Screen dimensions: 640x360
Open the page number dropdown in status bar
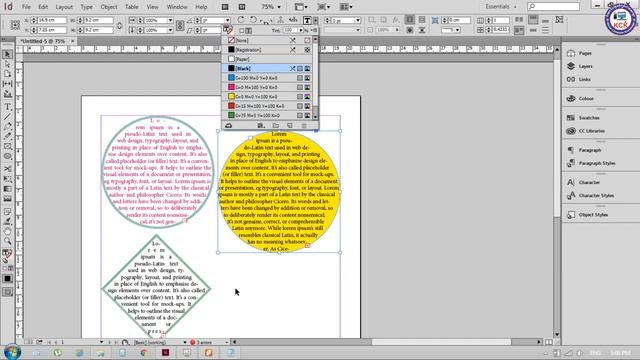point(101,342)
